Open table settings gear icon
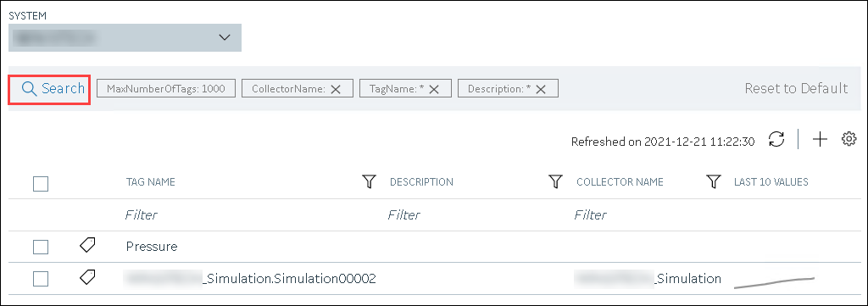The image size is (868, 306). (x=849, y=140)
